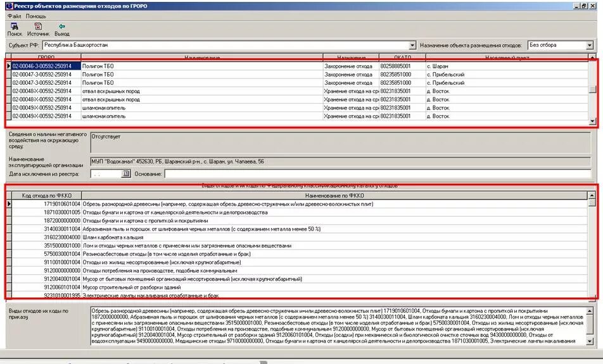Viewport: 603px width, 364px height.
Task: Click the Выход arrow icon
Action: pos(62,26)
